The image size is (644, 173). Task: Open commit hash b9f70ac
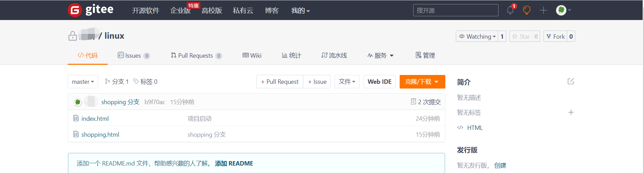[x=155, y=102]
